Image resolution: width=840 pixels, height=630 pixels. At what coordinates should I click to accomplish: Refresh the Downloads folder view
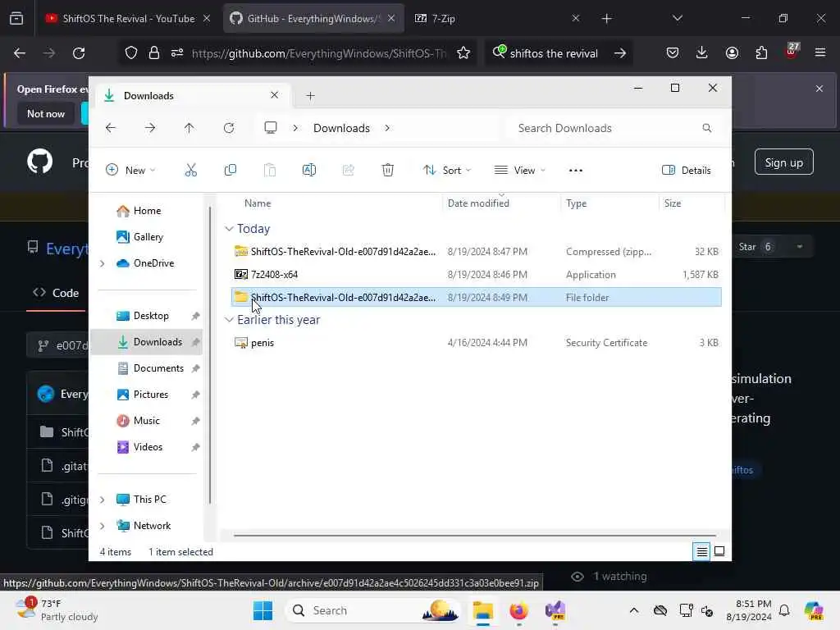point(229,128)
